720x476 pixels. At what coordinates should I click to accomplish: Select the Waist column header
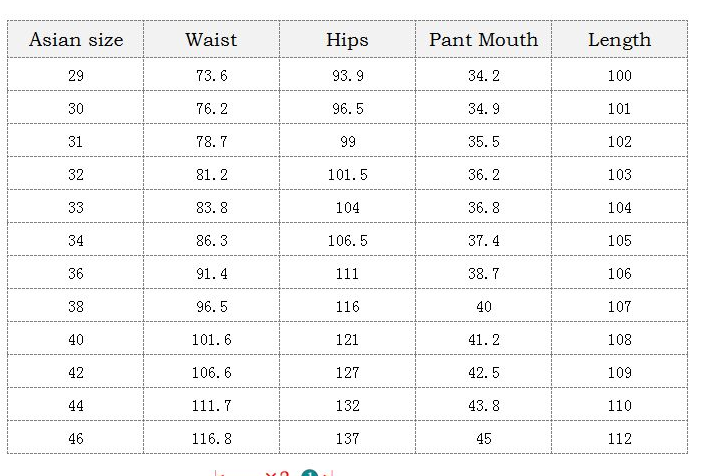[211, 40]
